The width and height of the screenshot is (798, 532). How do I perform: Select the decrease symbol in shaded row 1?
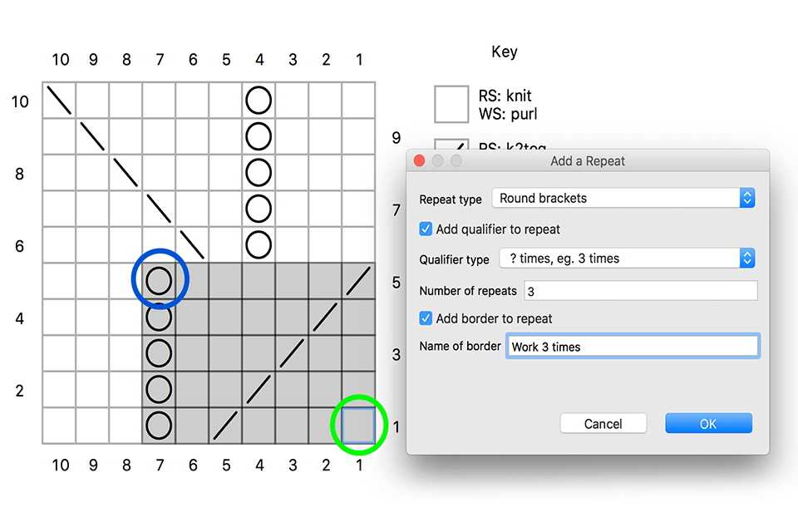pyautogui.click(x=226, y=426)
